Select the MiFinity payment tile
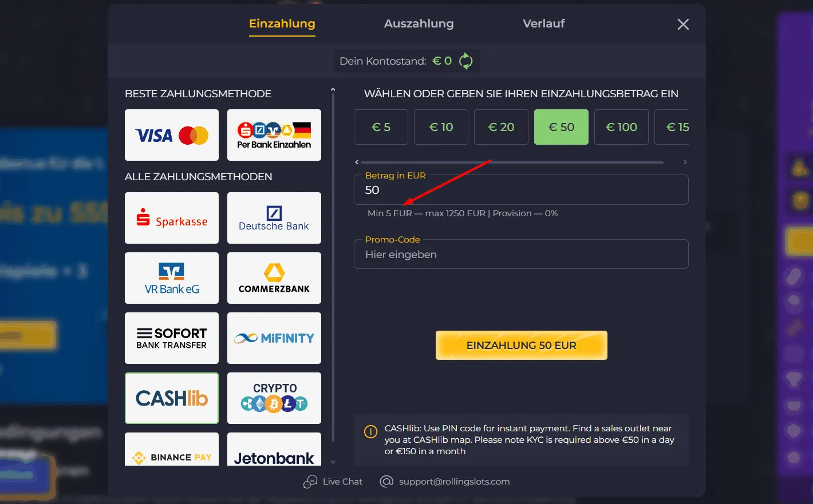Viewport: 813px width, 504px height. click(x=274, y=338)
